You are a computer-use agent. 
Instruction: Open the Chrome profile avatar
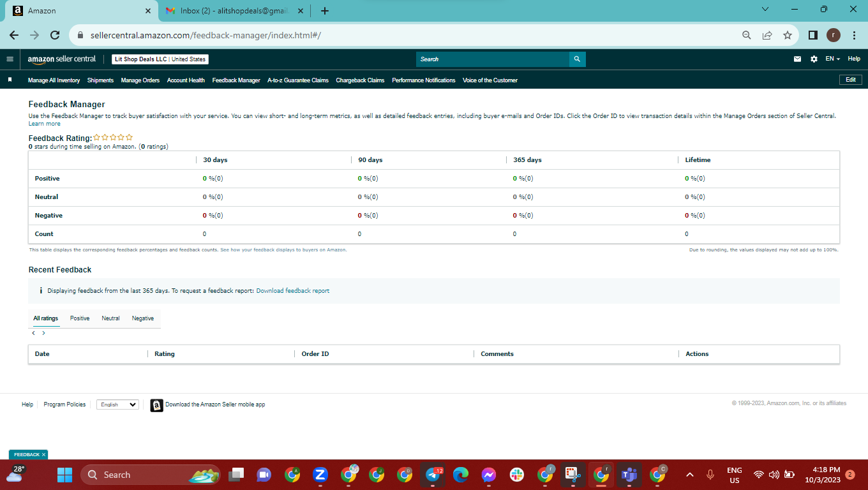pos(834,36)
